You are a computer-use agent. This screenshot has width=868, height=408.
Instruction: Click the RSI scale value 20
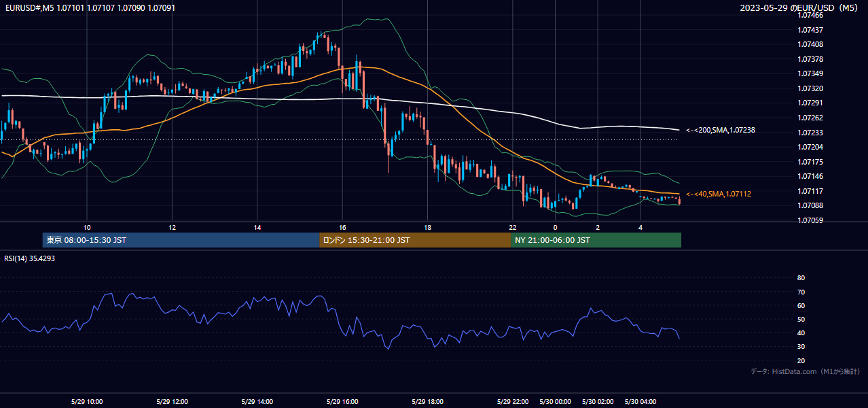801,360
